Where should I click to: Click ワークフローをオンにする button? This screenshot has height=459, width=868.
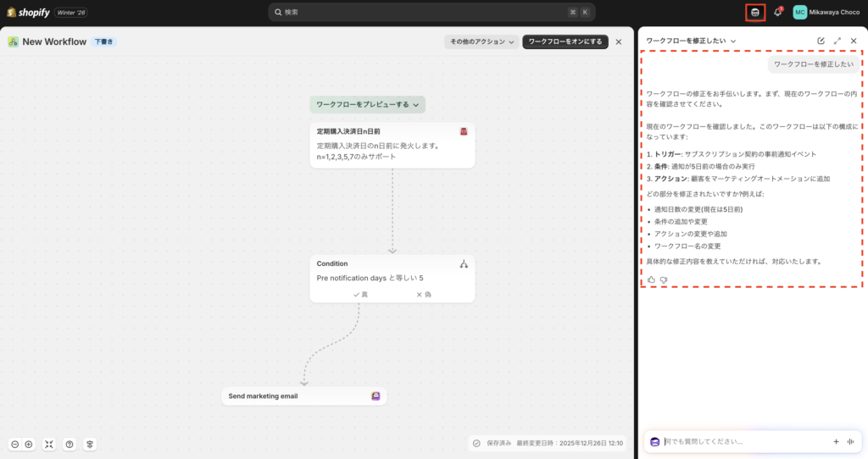click(565, 41)
